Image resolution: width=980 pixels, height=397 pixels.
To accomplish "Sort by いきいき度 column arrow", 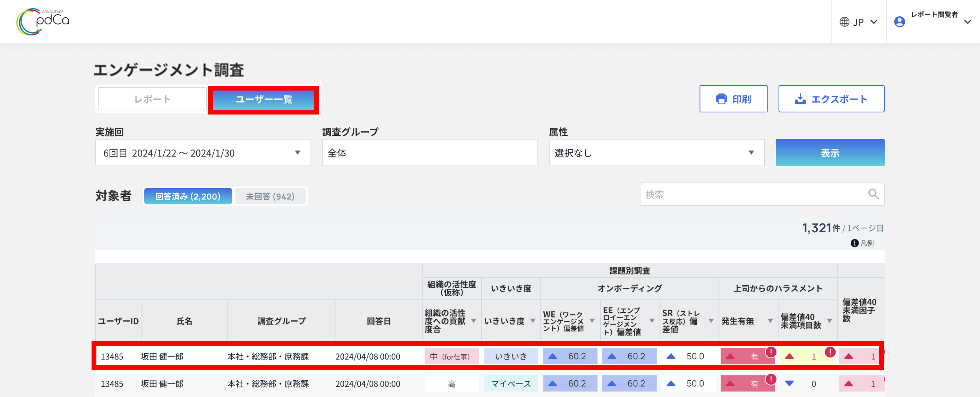I will 533,321.
